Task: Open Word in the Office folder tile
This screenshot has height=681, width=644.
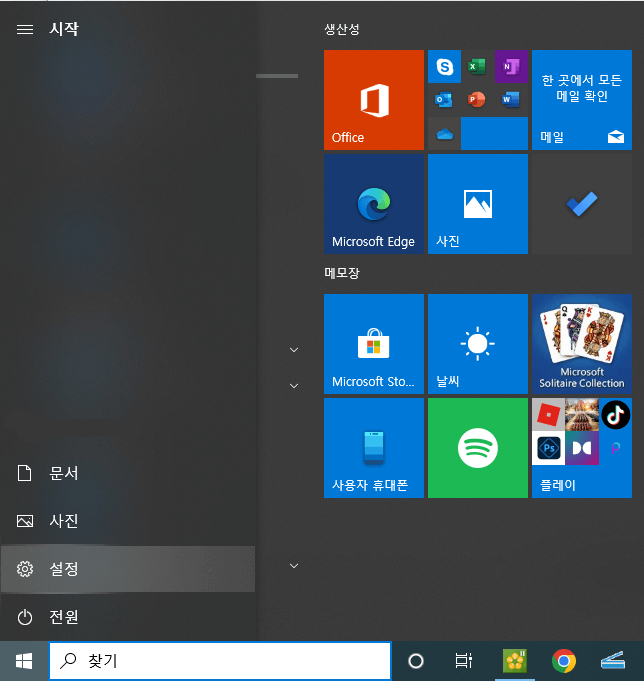Action: [x=511, y=100]
